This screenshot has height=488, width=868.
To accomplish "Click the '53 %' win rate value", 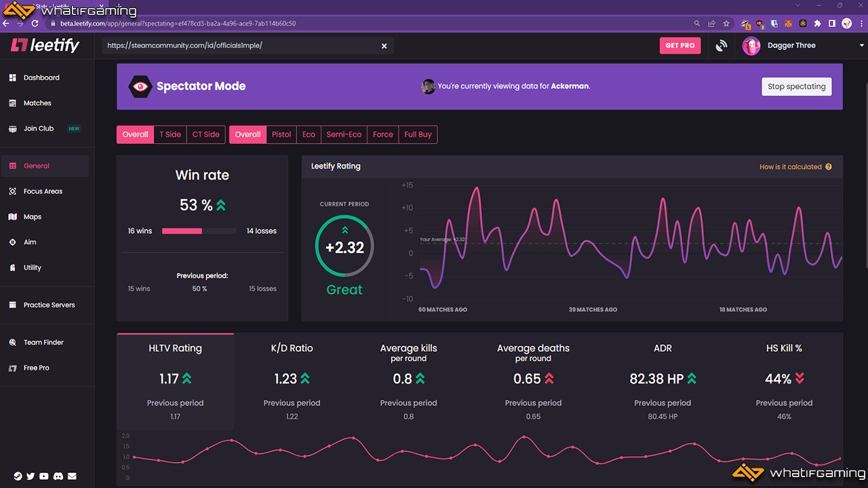I will [x=196, y=205].
